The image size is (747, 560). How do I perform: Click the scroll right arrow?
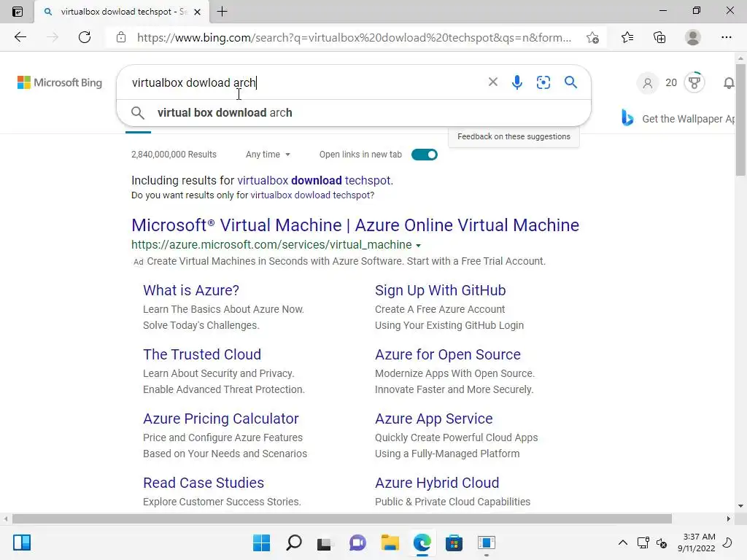729,518
